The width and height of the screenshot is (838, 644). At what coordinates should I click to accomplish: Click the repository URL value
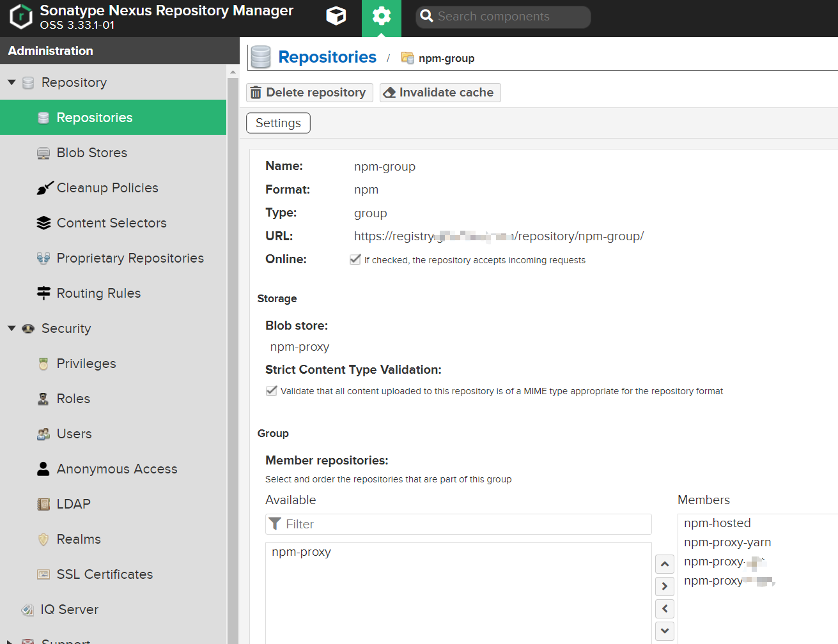click(499, 236)
